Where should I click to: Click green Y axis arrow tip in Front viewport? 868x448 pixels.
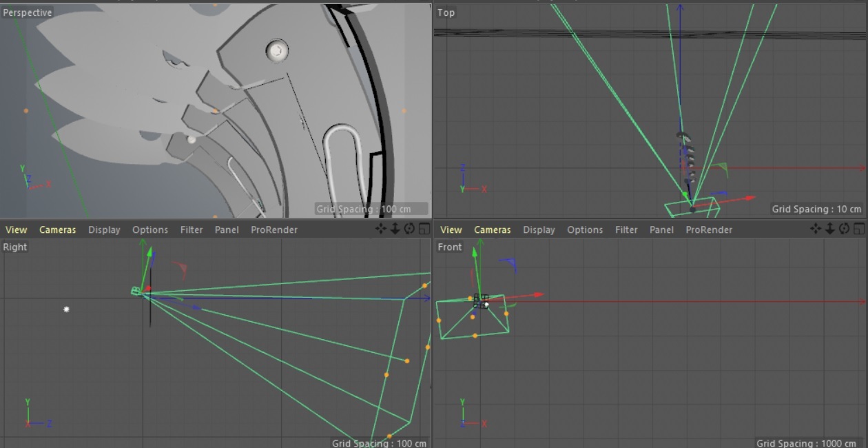pyautogui.click(x=475, y=253)
